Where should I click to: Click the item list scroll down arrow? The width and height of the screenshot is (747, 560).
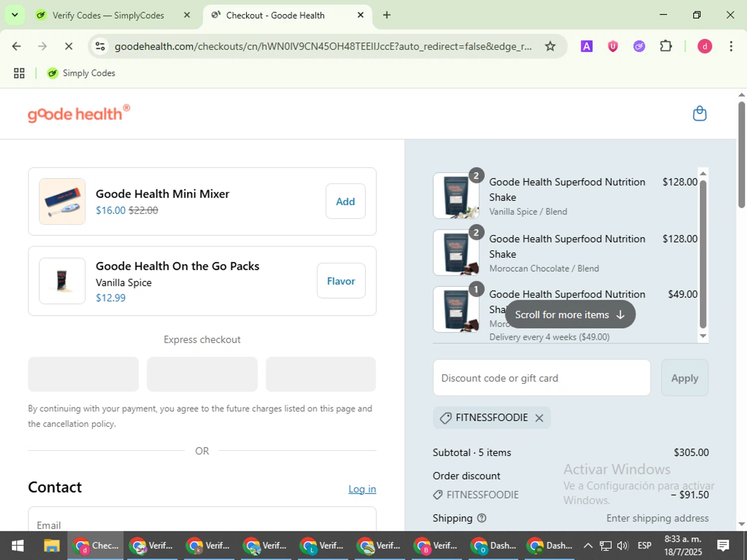tap(703, 336)
